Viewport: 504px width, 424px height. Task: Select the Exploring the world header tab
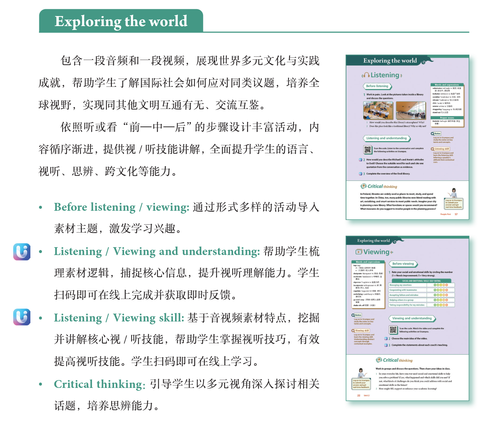click(x=121, y=21)
